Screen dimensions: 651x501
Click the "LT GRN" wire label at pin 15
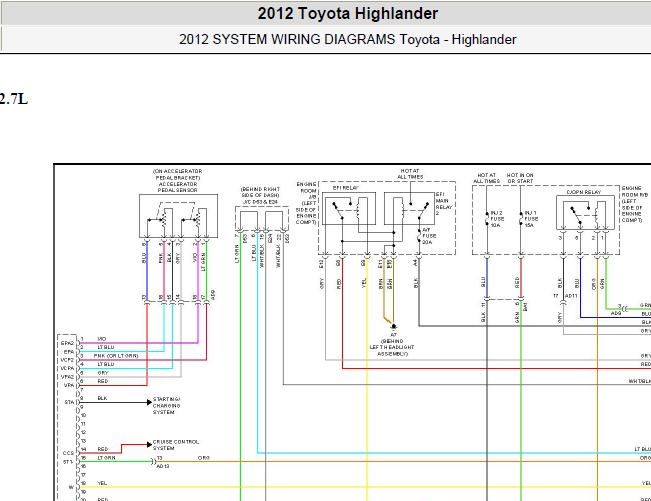coord(106,457)
